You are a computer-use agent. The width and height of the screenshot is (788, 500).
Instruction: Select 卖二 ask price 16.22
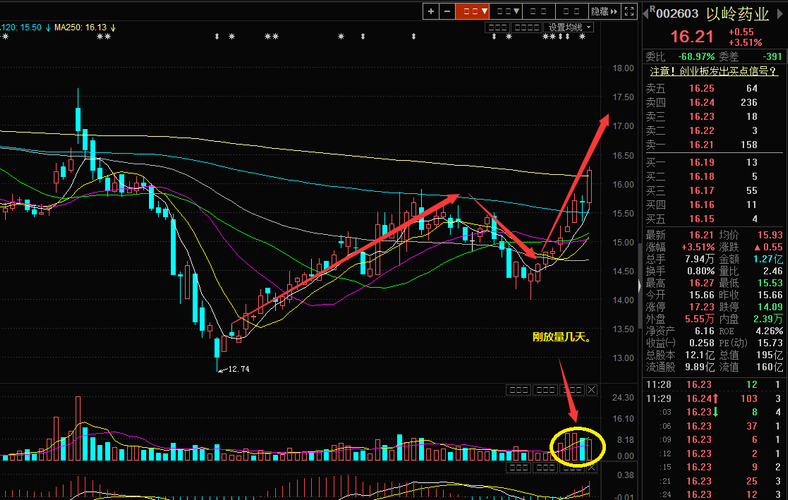point(702,131)
